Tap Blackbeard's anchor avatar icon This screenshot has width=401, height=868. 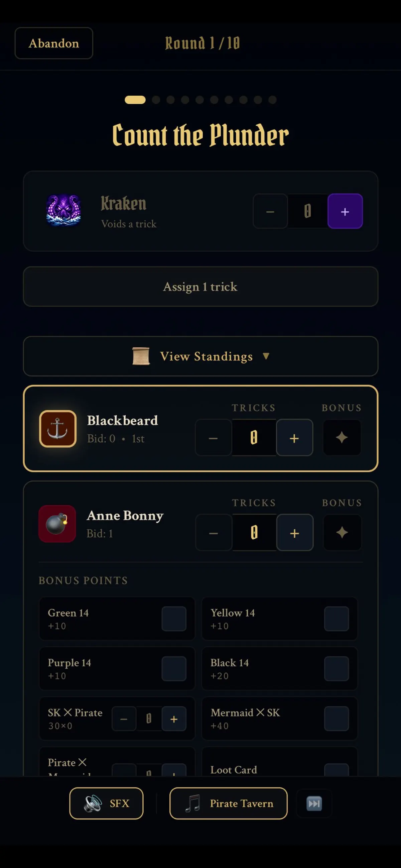pyautogui.click(x=57, y=429)
